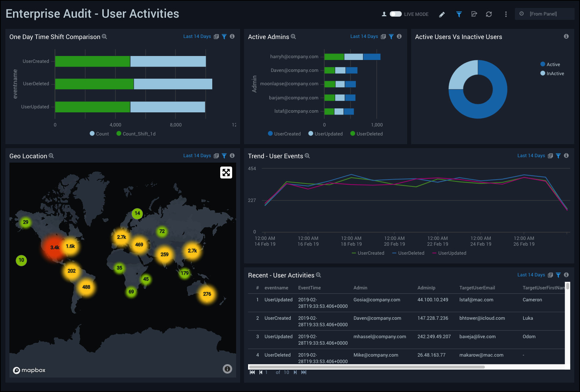The width and height of the screenshot is (580, 392).
Task: Click magnifier icon next to Active Admins title
Action: (294, 36)
